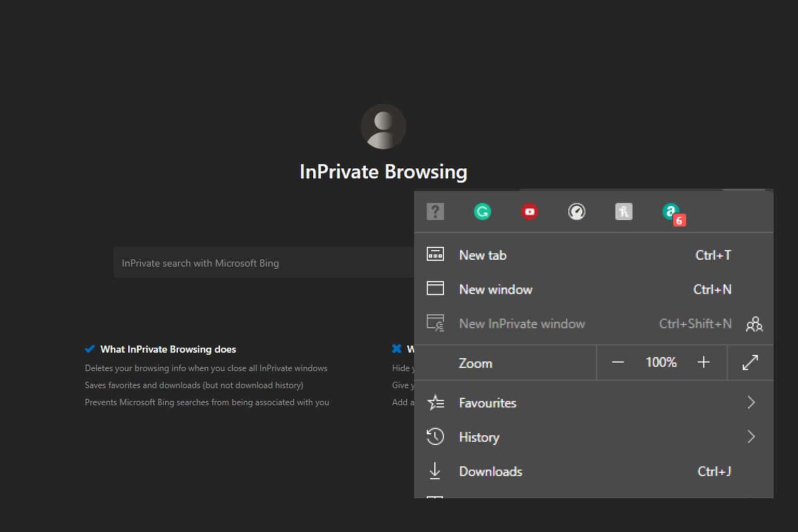Open the Grammarly extension icon
The width and height of the screenshot is (798, 532).
click(482, 211)
